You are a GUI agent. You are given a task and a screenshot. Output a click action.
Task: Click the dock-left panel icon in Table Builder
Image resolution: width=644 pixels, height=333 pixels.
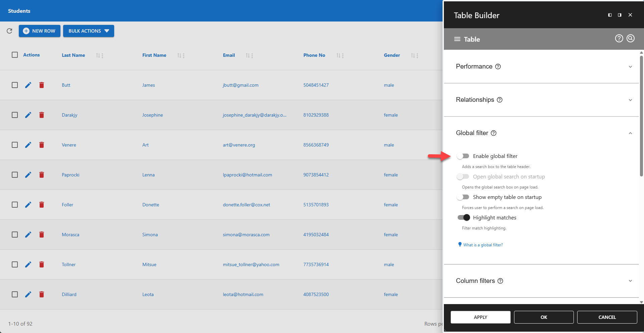609,15
